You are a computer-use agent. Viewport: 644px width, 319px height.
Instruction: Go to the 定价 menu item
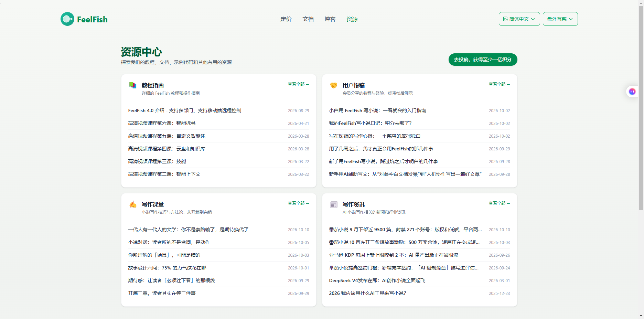coord(286,19)
